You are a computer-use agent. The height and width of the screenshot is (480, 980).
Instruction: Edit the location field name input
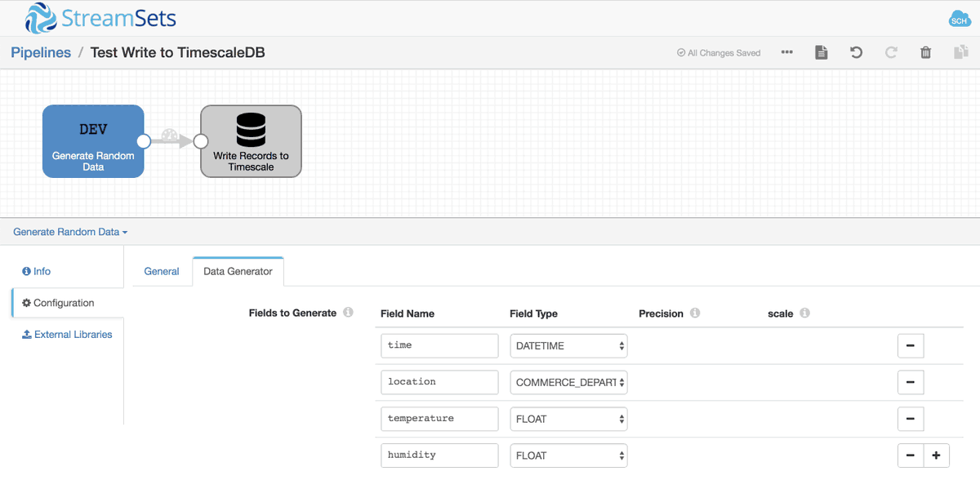(439, 382)
